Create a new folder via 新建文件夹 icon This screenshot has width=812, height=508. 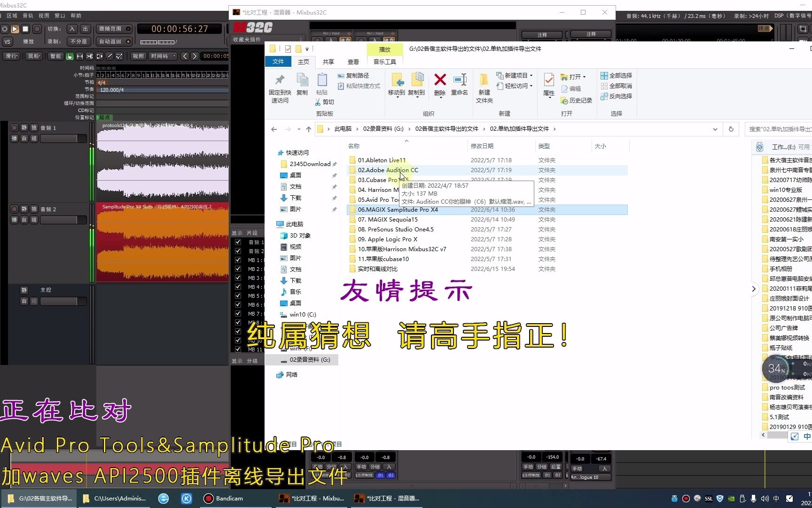(484, 86)
